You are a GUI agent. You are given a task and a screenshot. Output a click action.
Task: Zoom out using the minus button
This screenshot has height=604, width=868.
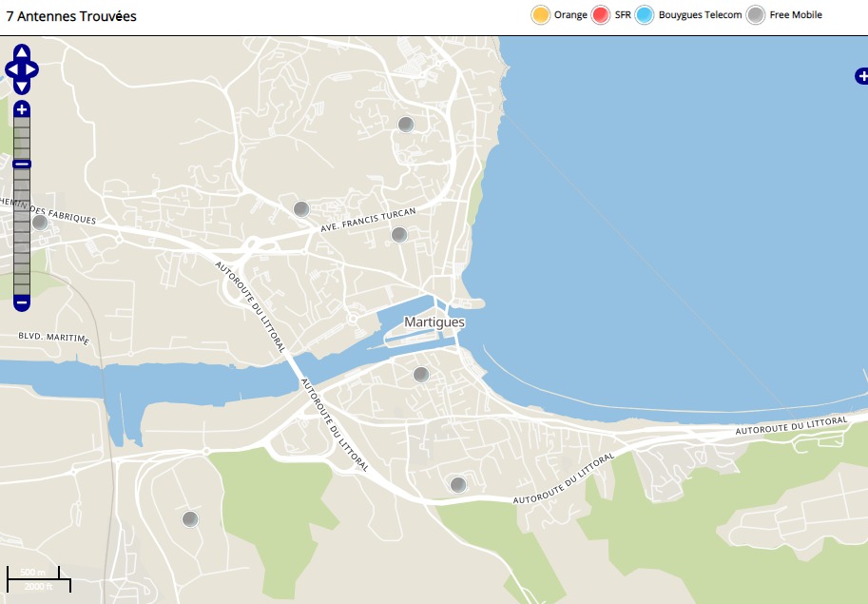pos(22,302)
